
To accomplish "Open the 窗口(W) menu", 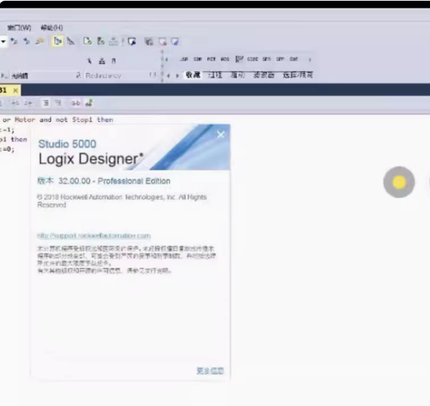I will point(19,28).
